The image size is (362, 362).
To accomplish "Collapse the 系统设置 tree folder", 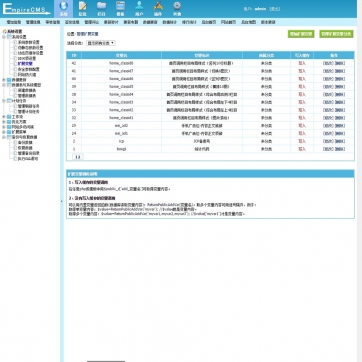I will [x=4, y=37].
